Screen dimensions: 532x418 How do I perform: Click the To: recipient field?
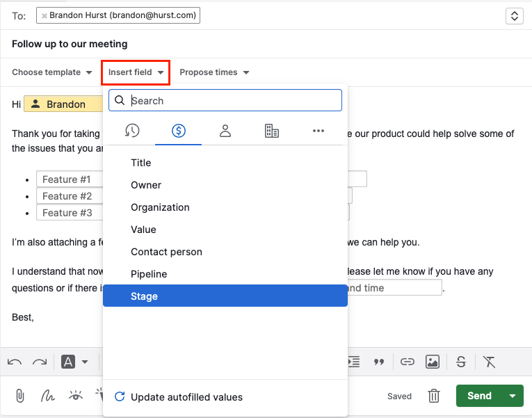coord(118,15)
